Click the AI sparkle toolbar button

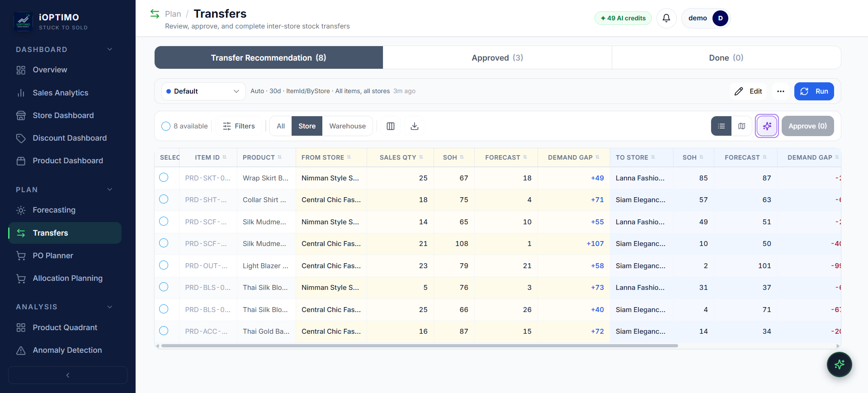[x=767, y=126]
